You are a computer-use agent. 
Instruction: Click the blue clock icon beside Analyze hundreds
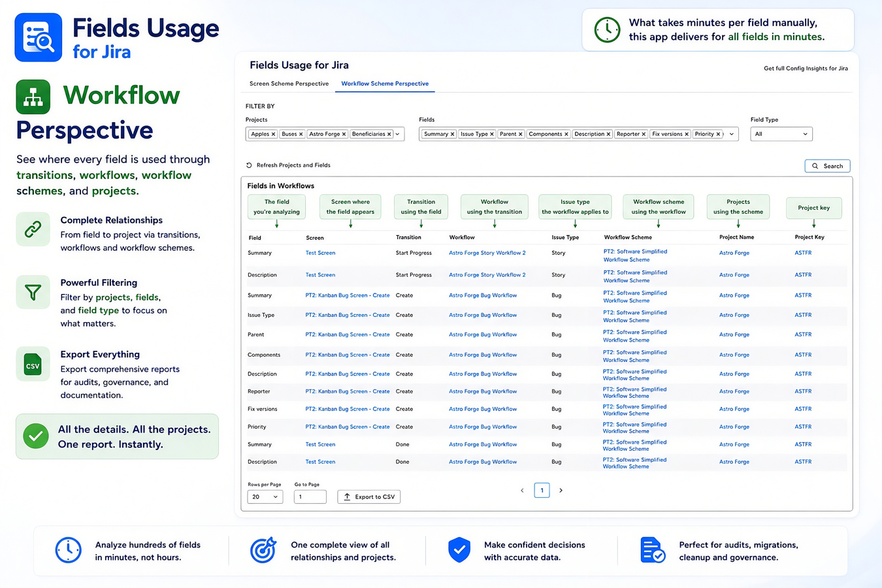(x=68, y=550)
